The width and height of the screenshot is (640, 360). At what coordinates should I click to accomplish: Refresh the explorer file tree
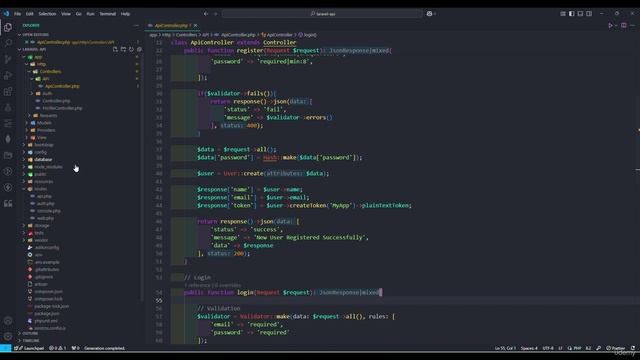click(131, 49)
